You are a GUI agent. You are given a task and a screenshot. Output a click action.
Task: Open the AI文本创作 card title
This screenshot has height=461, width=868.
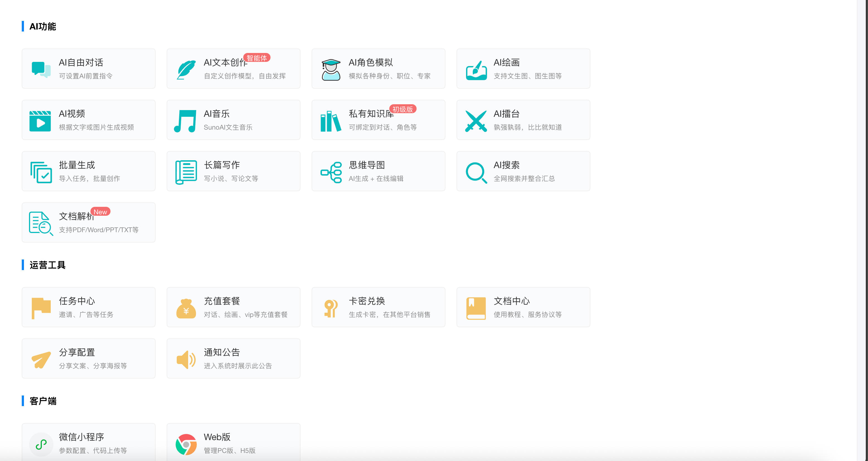[x=225, y=63]
